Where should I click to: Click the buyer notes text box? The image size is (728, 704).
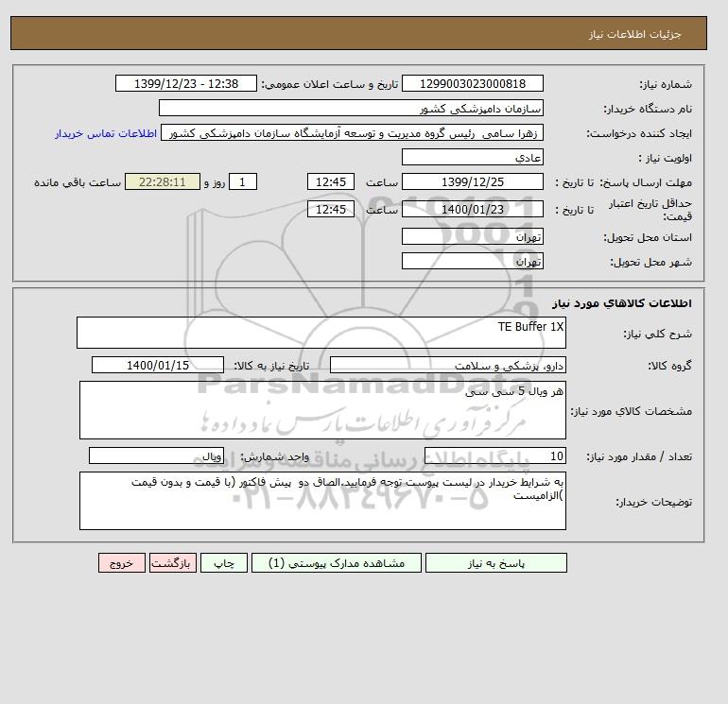[x=322, y=501]
